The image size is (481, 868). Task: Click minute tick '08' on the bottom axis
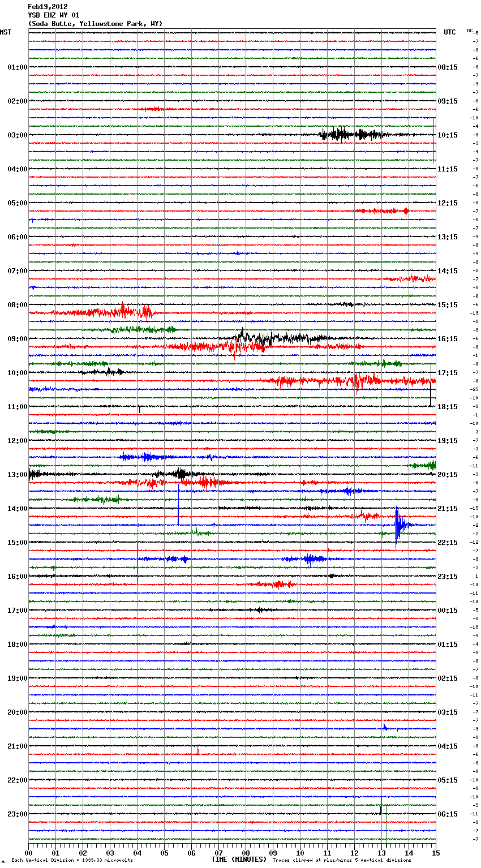pos(246,853)
